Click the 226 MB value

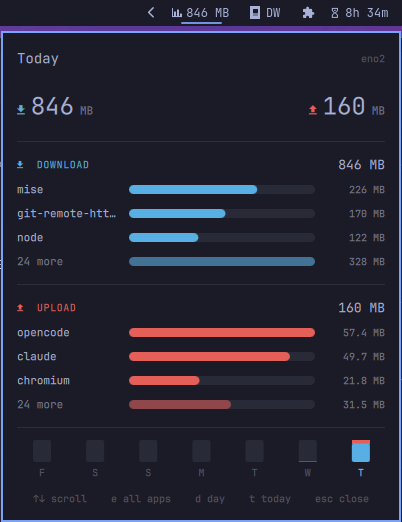click(x=367, y=190)
